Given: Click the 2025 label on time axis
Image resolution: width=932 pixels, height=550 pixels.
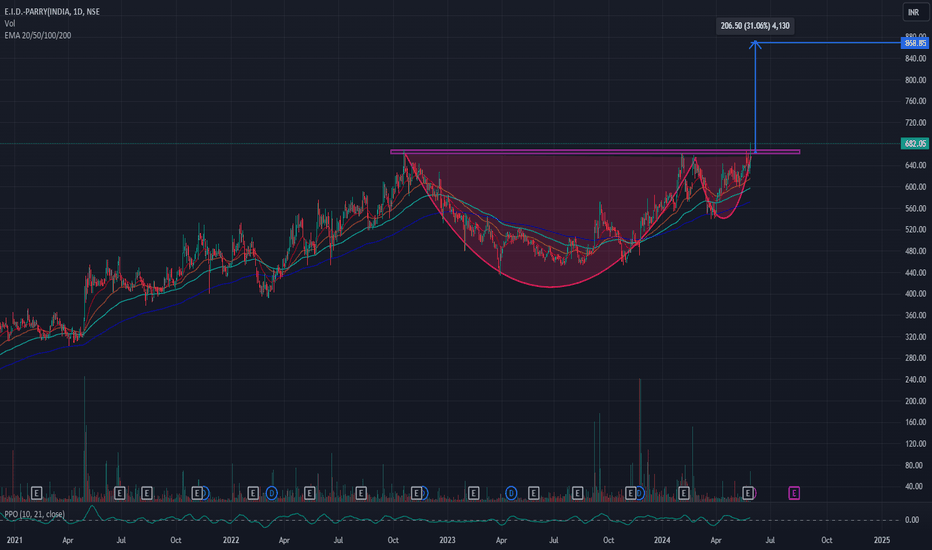Looking at the screenshot, I should pos(882,540).
